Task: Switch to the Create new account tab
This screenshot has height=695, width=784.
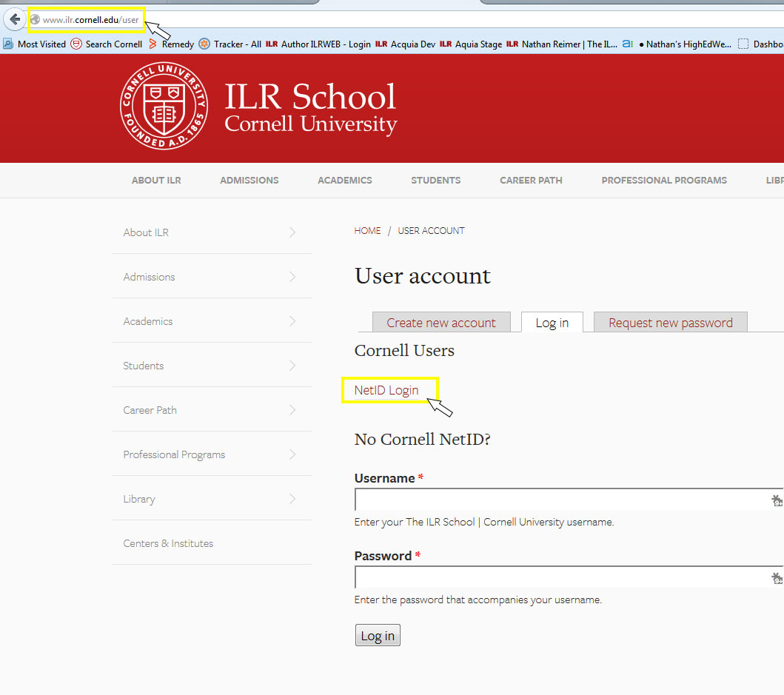Action: tap(441, 323)
